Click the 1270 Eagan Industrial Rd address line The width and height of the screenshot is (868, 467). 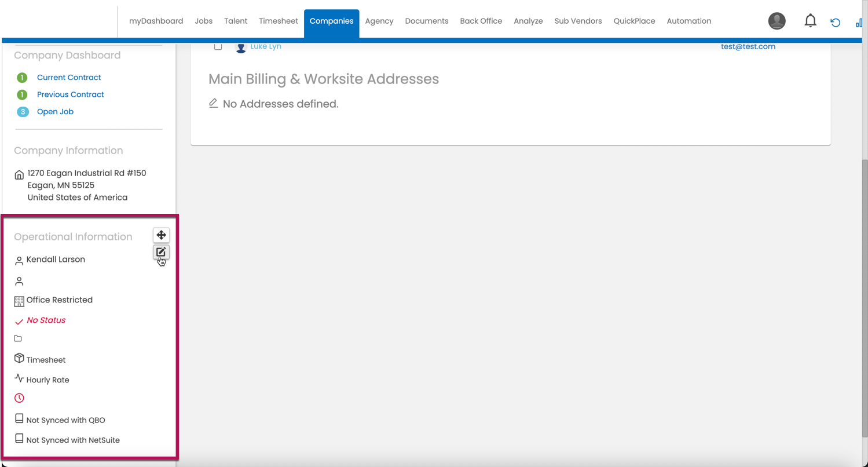click(x=87, y=173)
